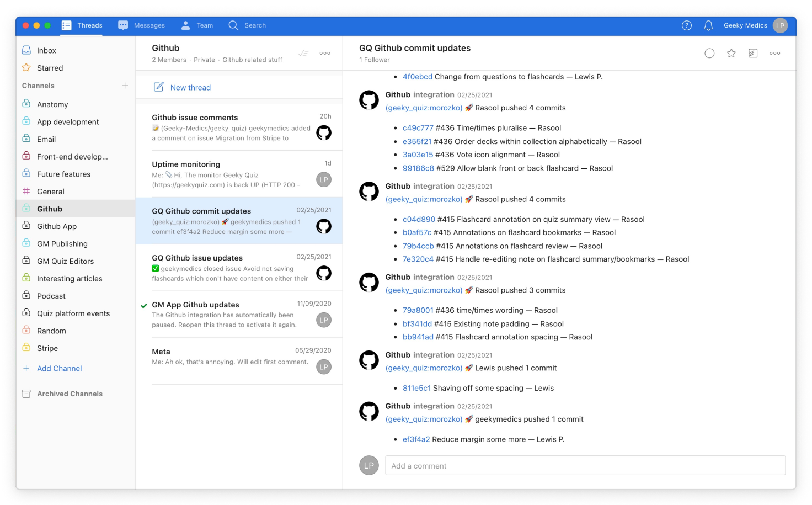This screenshot has width=812, height=505.
Task: Click the plus icon next to Channels
Action: pyautogui.click(x=125, y=86)
